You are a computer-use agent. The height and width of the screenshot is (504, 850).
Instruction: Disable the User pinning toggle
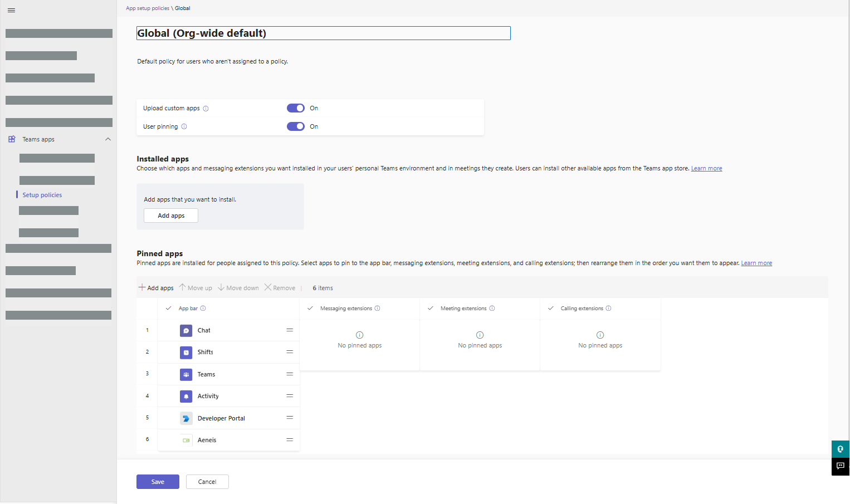pos(296,126)
